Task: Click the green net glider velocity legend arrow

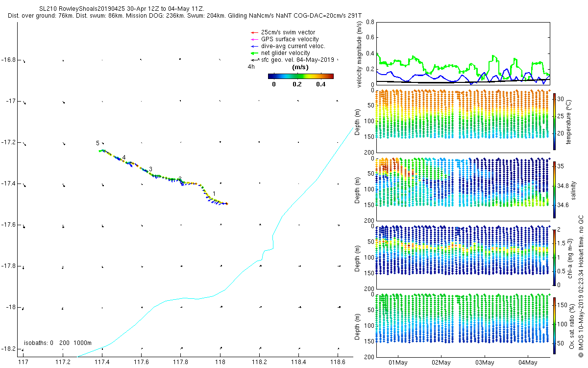Action: [x=254, y=53]
